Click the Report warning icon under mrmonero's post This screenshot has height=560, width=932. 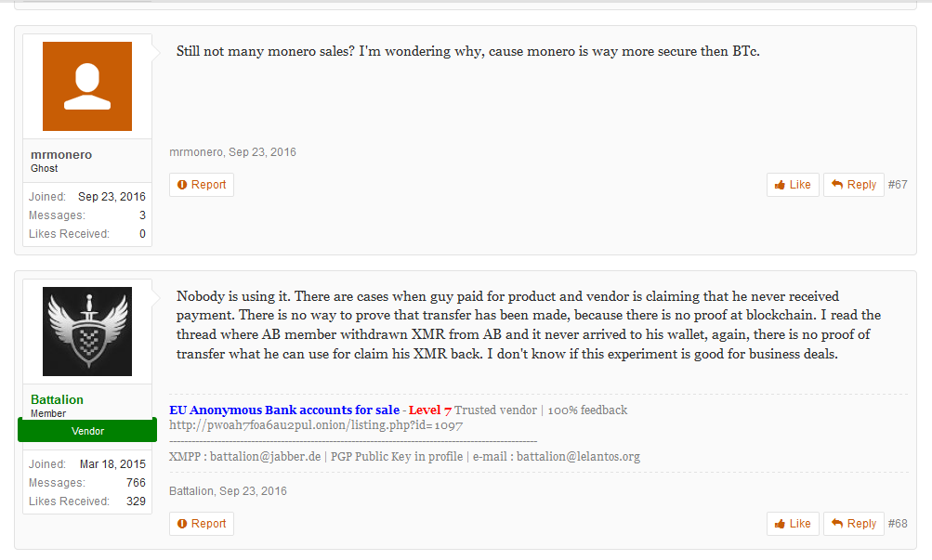182,185
